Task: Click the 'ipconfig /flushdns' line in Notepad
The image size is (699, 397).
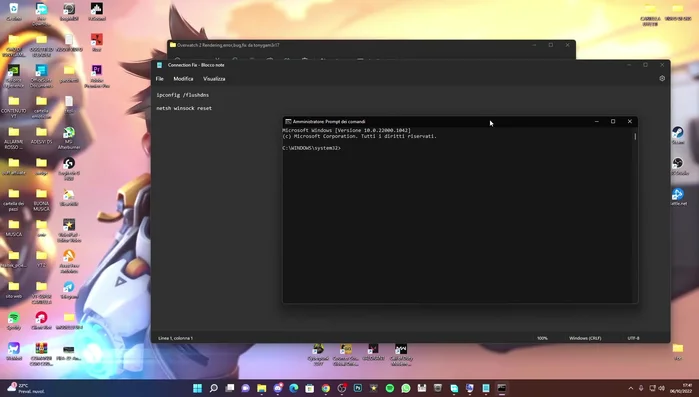Action: [182, 95]
